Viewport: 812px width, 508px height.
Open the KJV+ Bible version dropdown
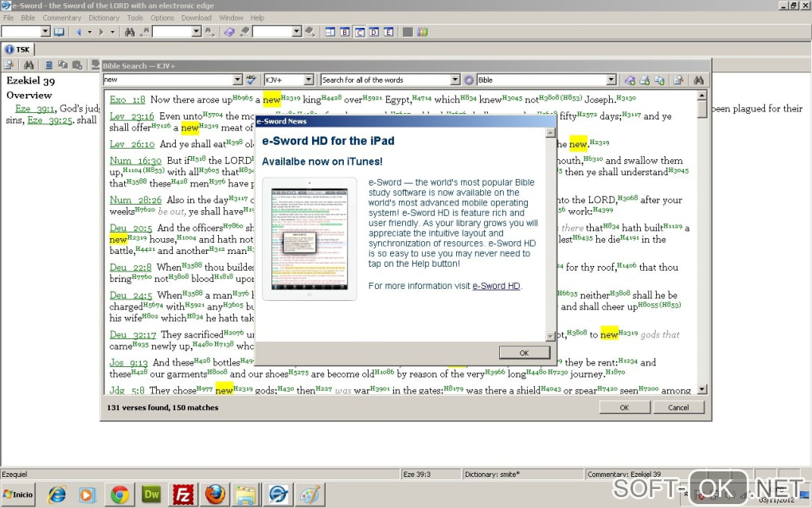point(309,80)
